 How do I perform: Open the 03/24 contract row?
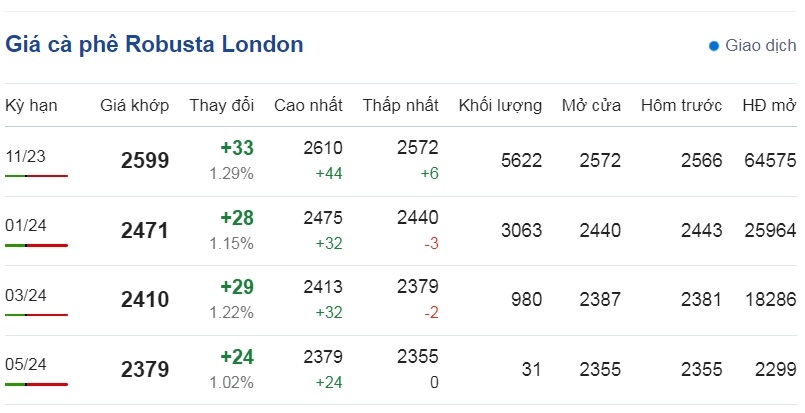(401, 300)
